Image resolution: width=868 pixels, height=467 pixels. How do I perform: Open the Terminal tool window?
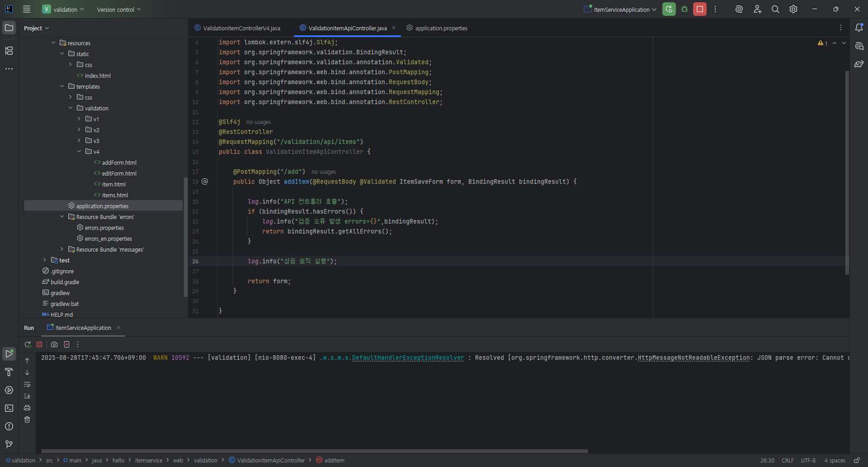pos(9,408)
